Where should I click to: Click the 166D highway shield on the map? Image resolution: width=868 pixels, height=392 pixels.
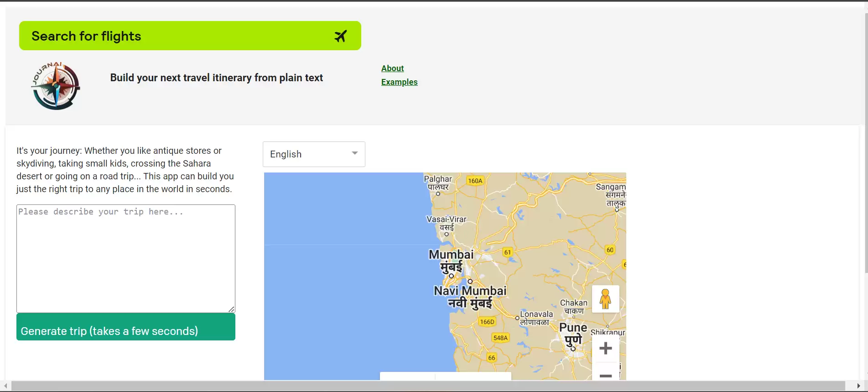(x=487, y=322)
